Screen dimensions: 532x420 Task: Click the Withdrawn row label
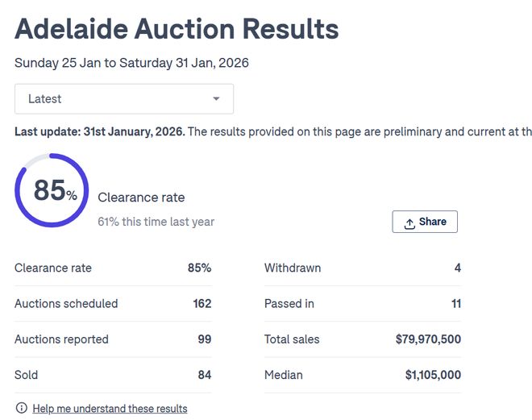tap(293, 268)
